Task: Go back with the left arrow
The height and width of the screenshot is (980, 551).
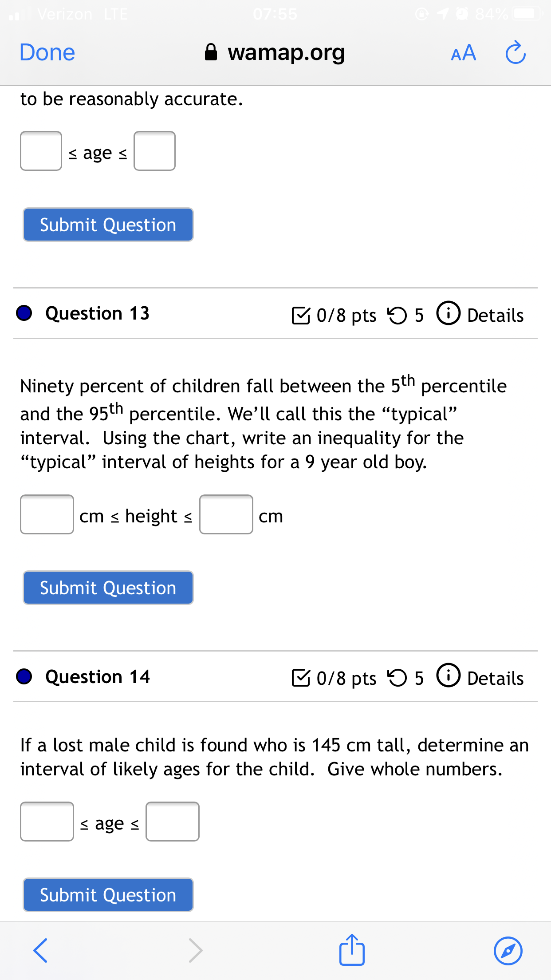Action: click(x=40, y=950)
